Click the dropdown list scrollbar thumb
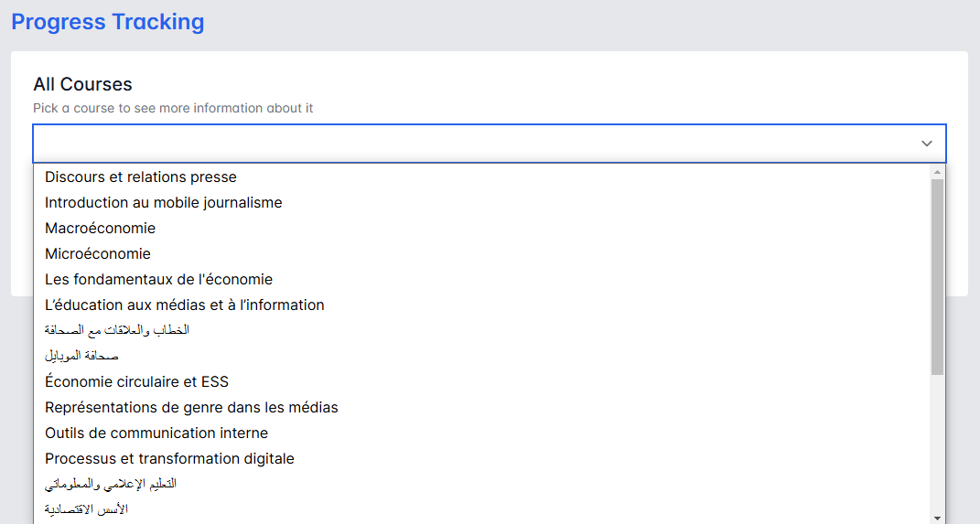Image resolution: width=980 pixels, height=524 pixels. click(x=937, y=274)
